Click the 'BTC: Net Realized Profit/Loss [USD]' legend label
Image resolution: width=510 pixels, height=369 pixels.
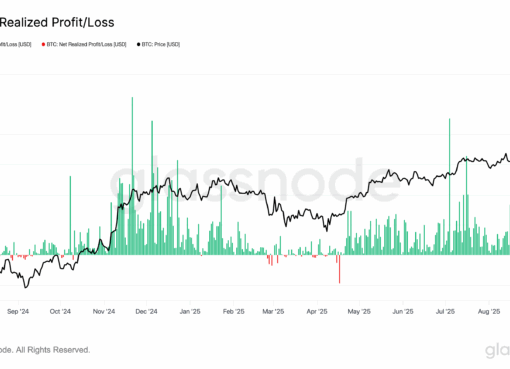(86, 44)
